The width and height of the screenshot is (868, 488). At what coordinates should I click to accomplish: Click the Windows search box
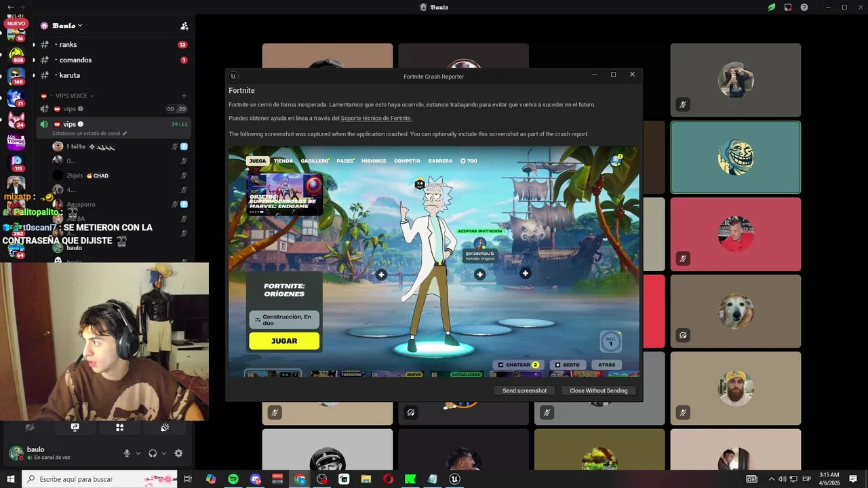(x=100, y=479)
